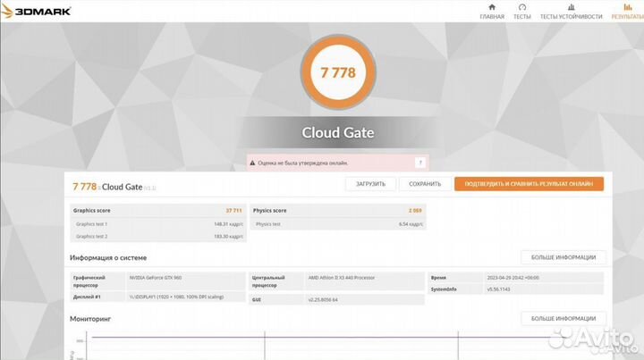
Task: Open the Тесты устойчивости tab
Action: click(571, 12)
